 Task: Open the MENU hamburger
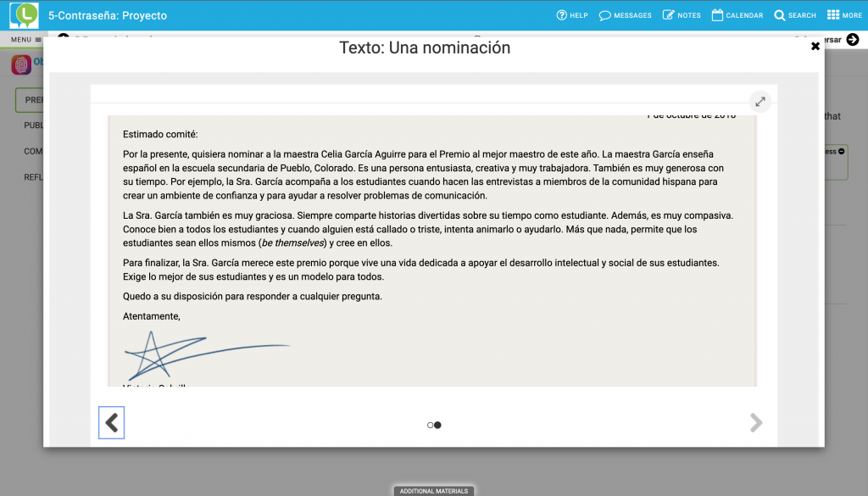26,40
